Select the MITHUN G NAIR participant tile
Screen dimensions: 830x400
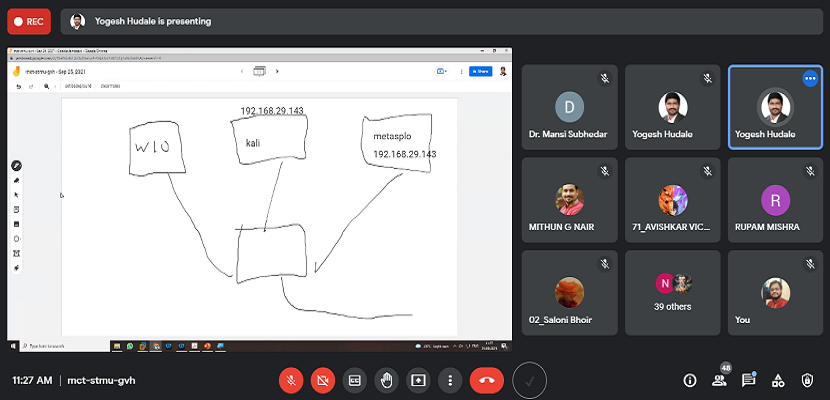(570, 200)
